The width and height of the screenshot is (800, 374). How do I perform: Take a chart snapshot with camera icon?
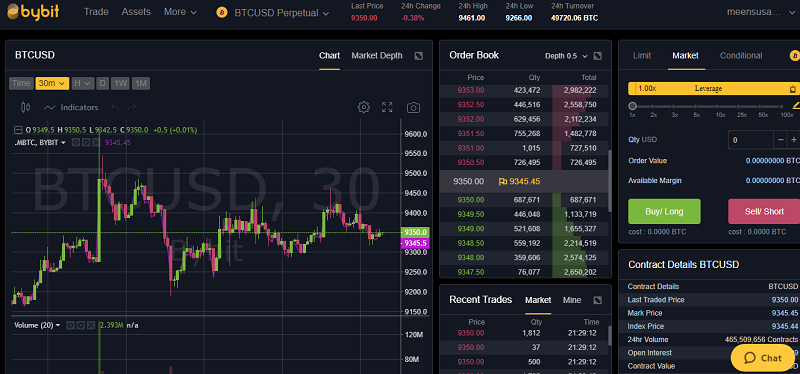click(x=413, y=107)
